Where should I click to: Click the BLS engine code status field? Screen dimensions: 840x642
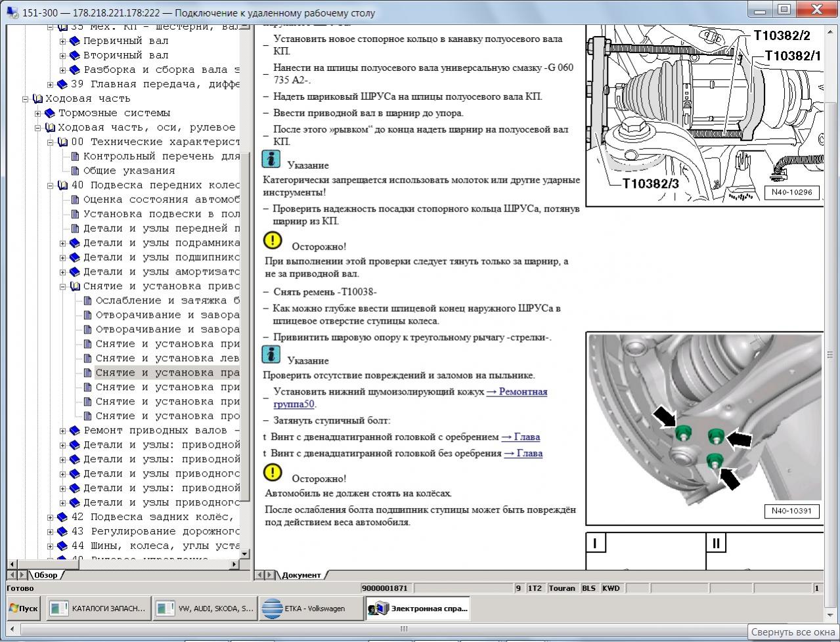tap(588, 588)
